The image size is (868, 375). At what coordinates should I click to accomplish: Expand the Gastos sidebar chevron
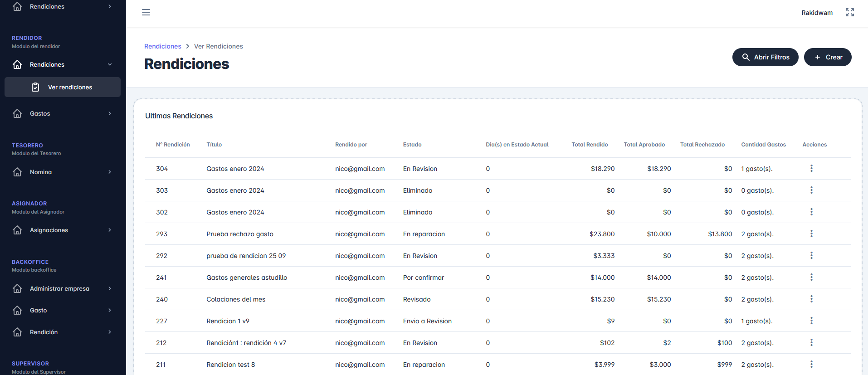pos(109,113)
